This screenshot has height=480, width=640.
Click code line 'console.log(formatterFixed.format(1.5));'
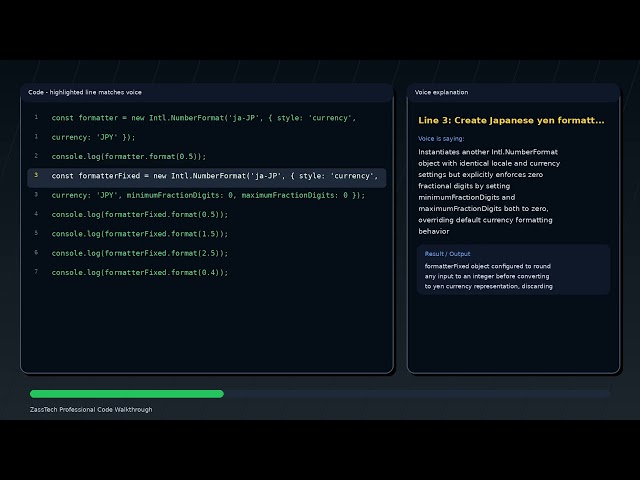[140, 234]
